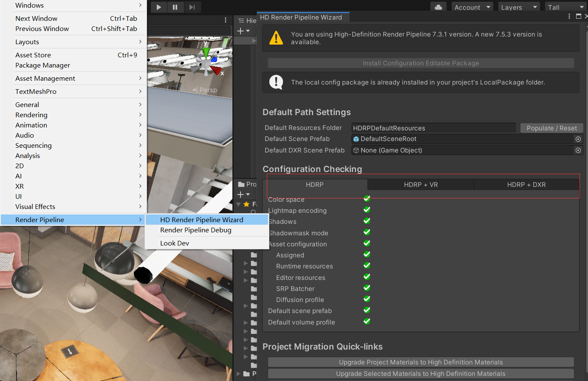The height and width of the screenshot is (381, 588).
Task: Click green check for Lightmap encoding
Action: (367, 209)
